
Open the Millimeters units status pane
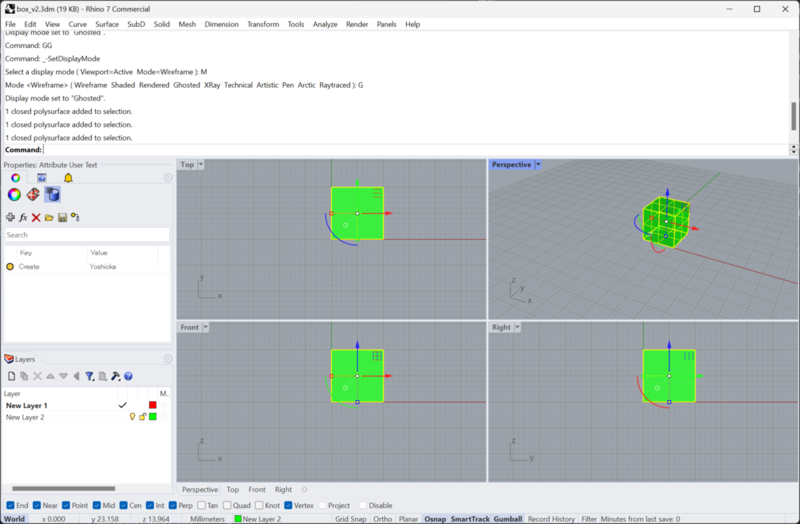[x=207, y=519]
